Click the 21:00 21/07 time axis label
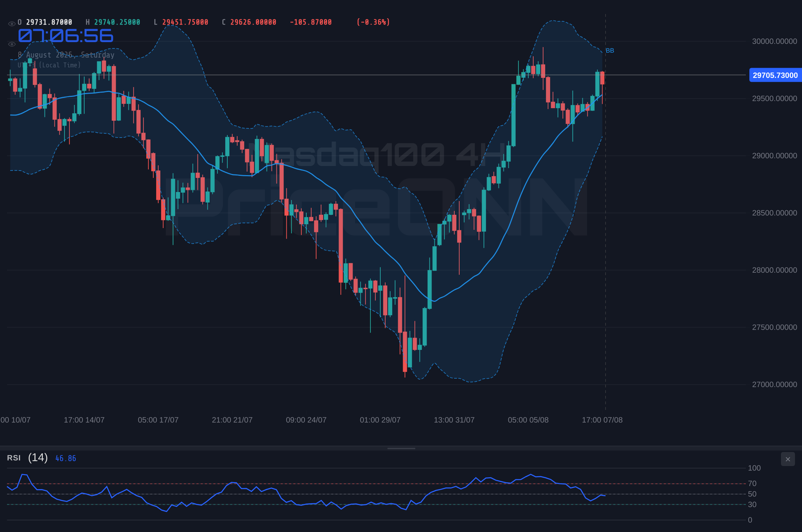 click(232, 420)
